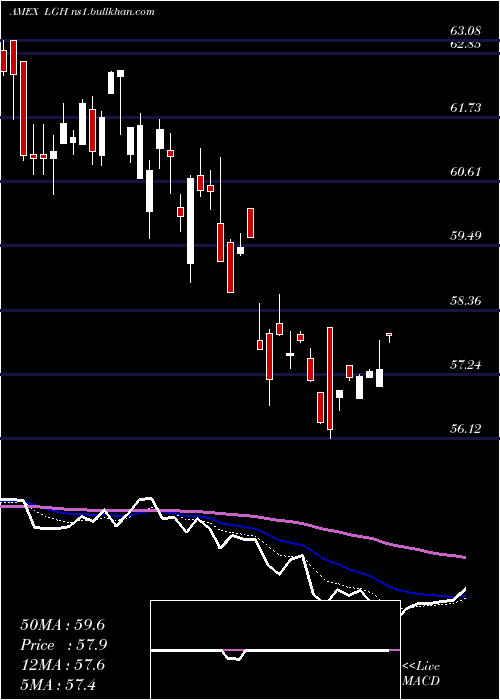Screen dimensions: 500x700
Task: Click the 5MA : 57.4 readout
Action: coord(58,684)
